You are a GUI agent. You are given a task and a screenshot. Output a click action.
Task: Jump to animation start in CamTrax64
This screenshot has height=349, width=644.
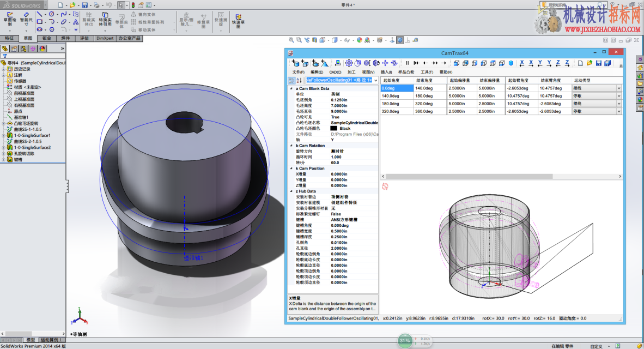(416, 63)
